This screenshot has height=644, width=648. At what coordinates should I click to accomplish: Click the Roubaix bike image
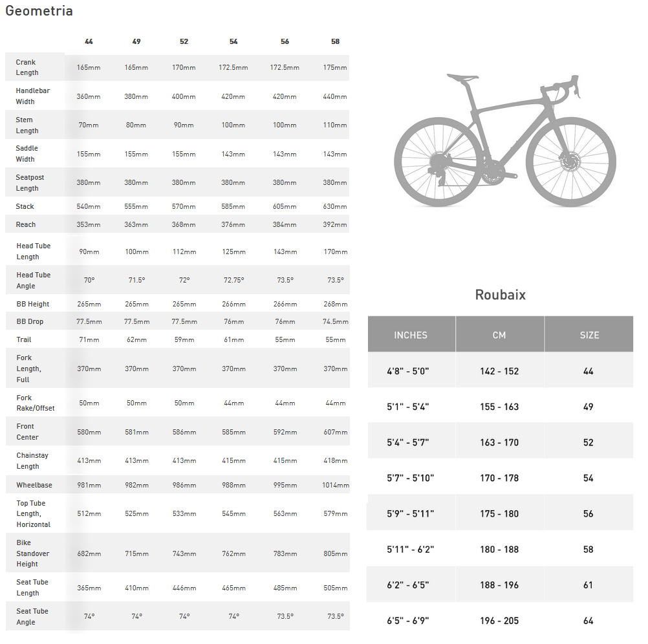tap(504, 140)
